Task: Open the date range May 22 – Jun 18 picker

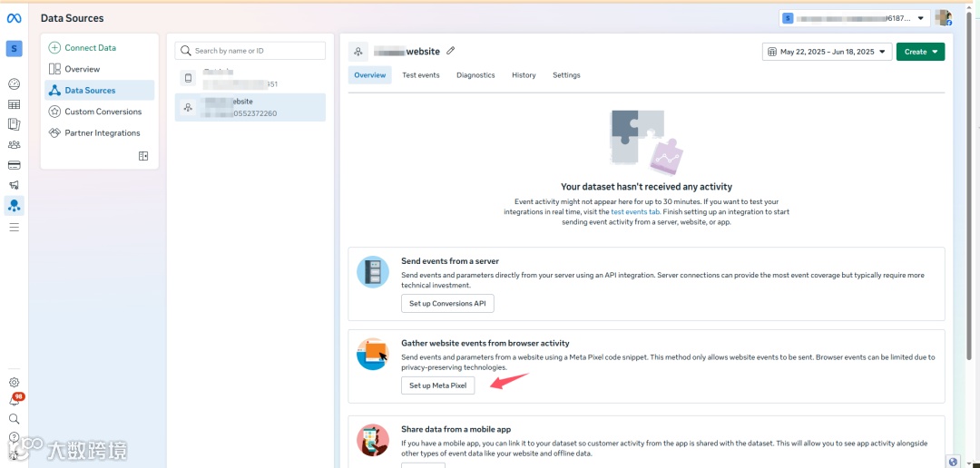Action: [x=827, y=52]
